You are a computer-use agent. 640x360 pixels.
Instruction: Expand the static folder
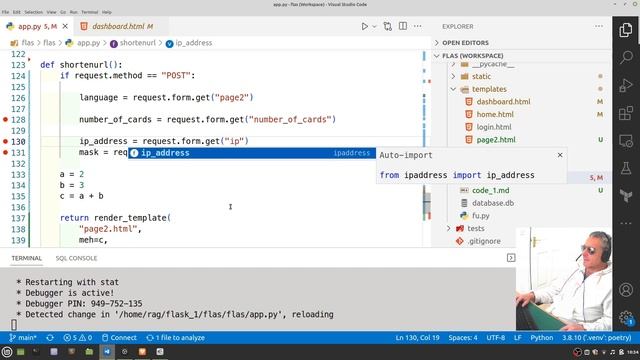pyautogui.click(x=453, y=76)
